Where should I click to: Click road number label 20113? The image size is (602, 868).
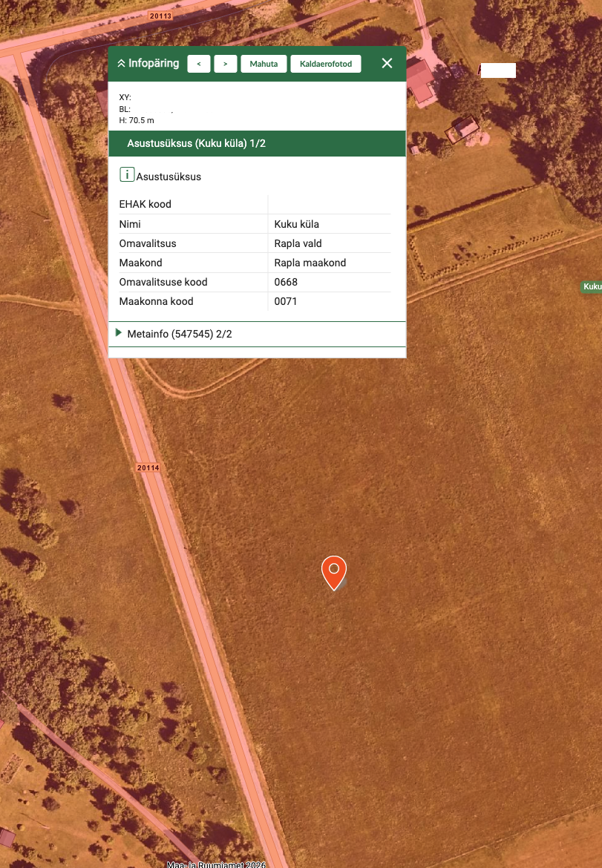click(160, 16)
